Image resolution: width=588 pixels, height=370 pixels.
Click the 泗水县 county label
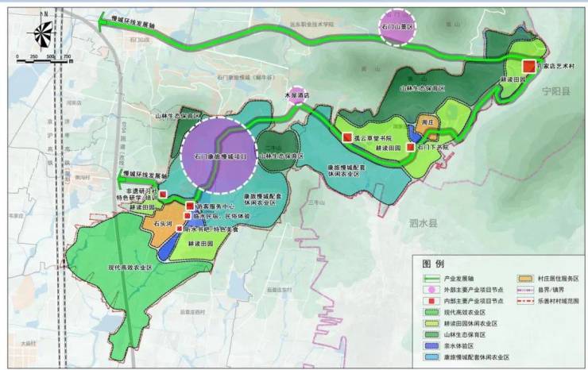pyautogui.click(x=423, y=224)
